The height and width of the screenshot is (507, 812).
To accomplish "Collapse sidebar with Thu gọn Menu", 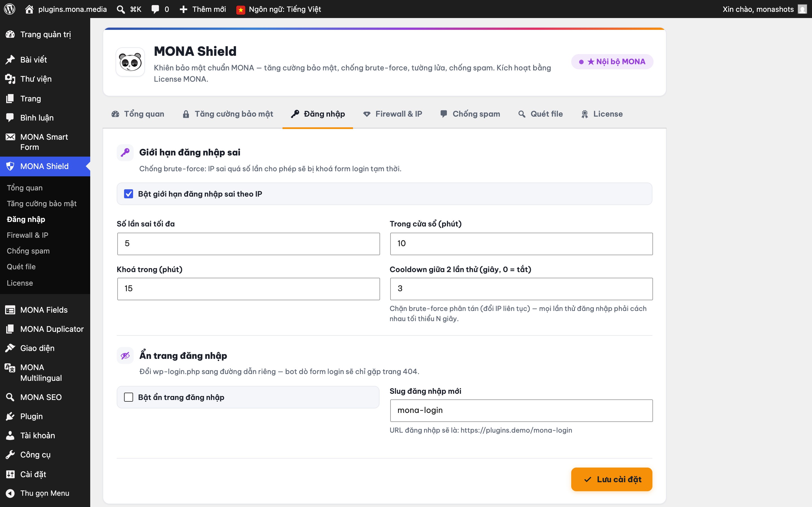I will (x=45, y=493).
